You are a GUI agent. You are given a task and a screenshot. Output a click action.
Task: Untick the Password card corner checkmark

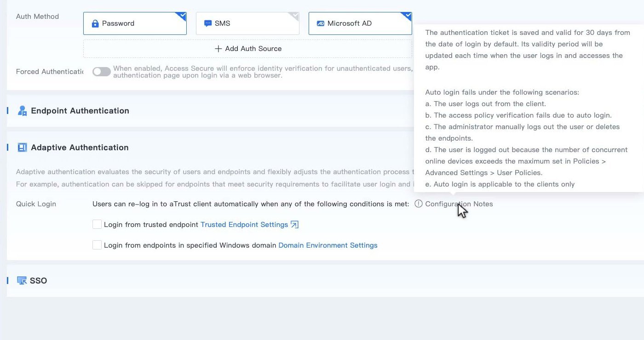(182, 17)
